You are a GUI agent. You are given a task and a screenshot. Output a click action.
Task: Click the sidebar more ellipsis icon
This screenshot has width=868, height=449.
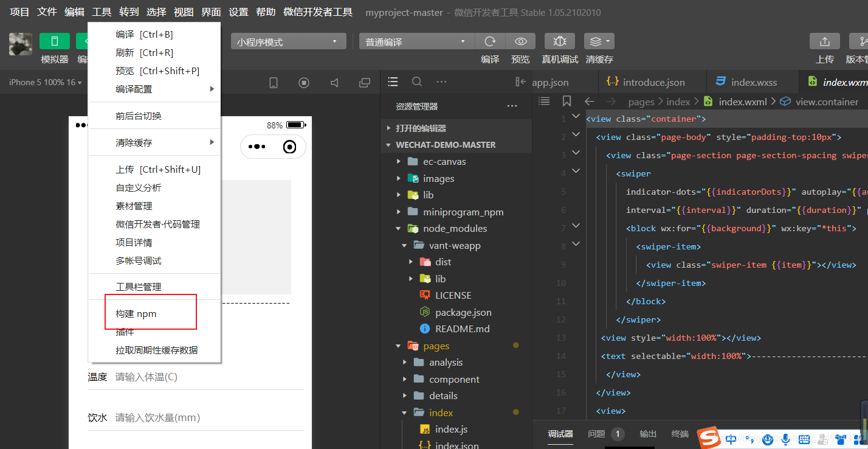(441, 82)
